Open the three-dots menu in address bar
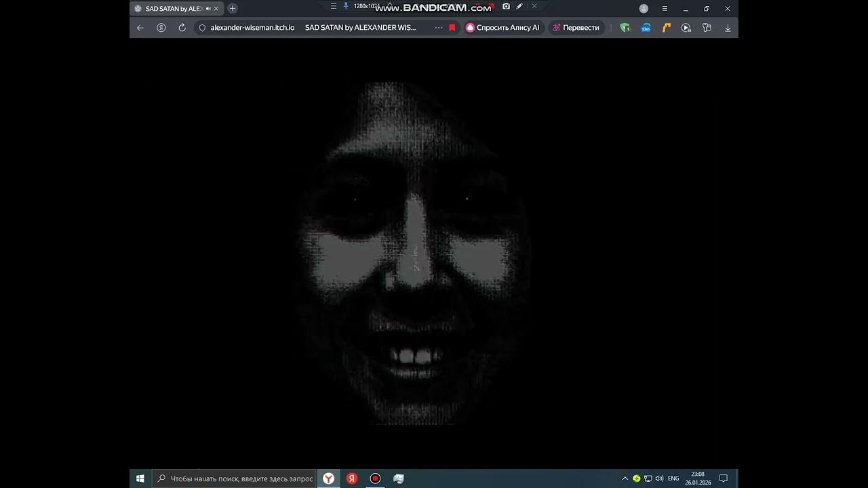The width and height of the screenshot is (868, 488). coord(438,28)
